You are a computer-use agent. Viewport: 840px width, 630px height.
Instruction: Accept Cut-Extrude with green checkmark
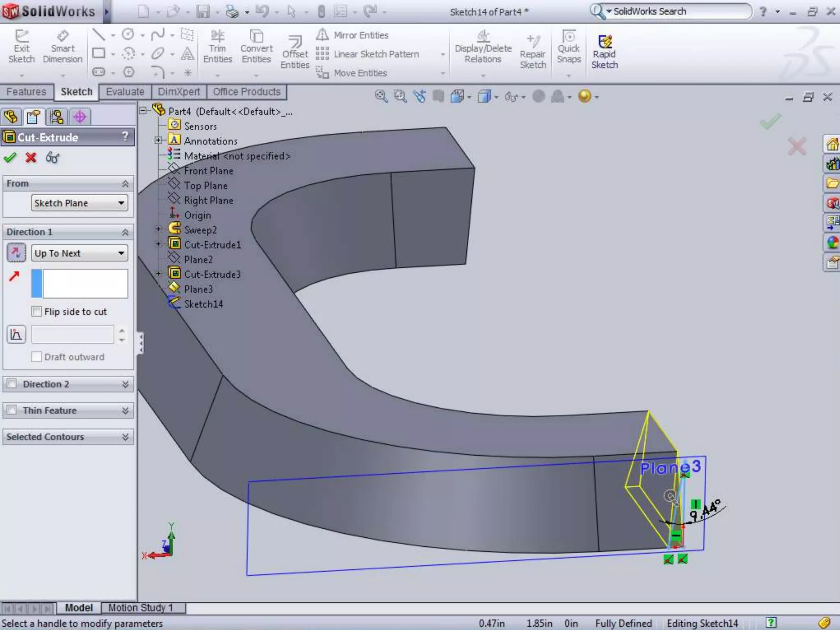10,157
